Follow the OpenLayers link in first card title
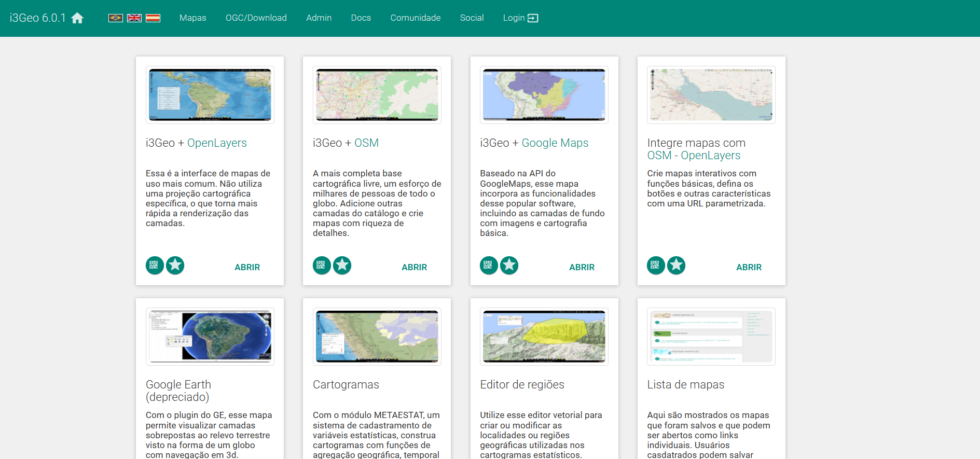This screenshot has width=980, height=459. [x=217, y=143]
